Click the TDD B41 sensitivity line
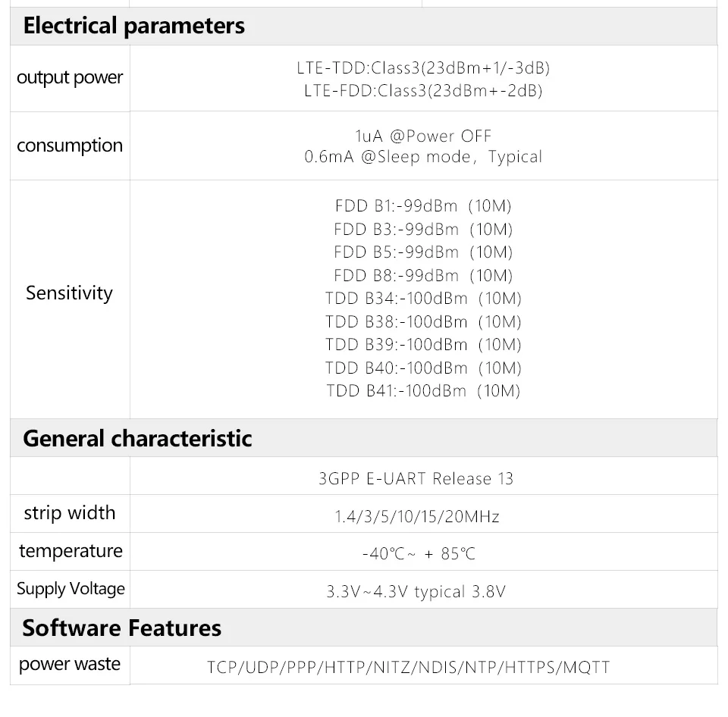728x717 pixels. pos(423,391)
